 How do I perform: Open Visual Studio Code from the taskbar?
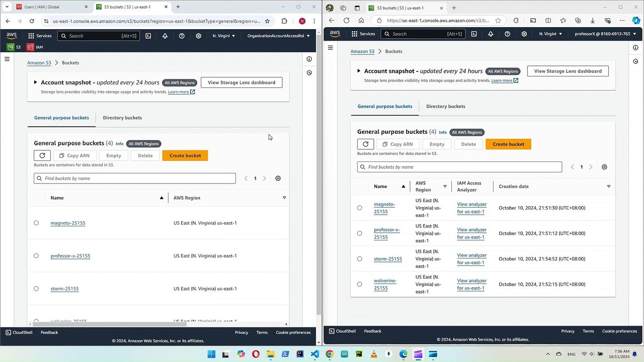pos(314,354)
